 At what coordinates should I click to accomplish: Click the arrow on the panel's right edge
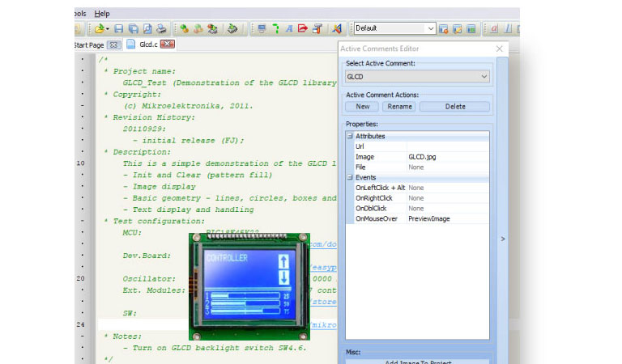pos(502,239)
